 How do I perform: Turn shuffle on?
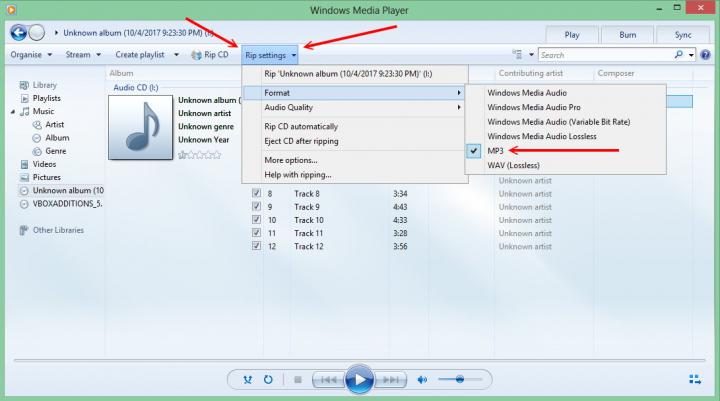pos(248,379)
